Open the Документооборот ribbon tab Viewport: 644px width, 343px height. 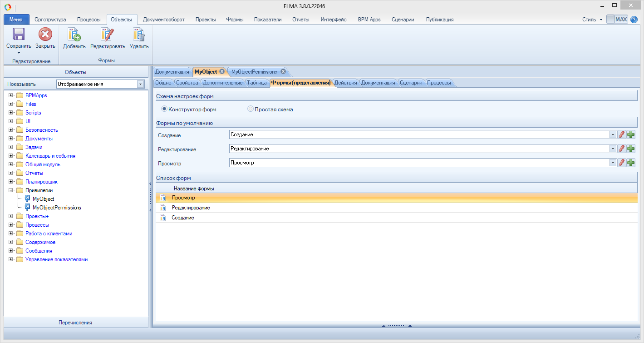(163, 20)
